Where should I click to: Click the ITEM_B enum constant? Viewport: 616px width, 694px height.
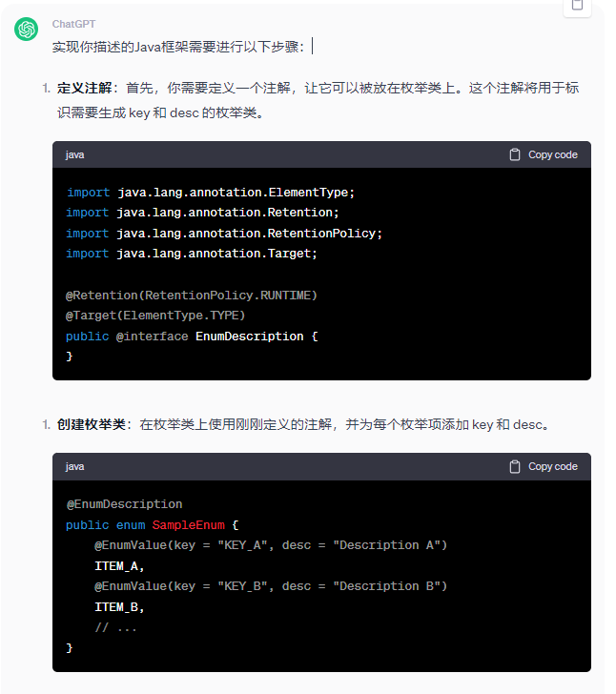[119, 607]
